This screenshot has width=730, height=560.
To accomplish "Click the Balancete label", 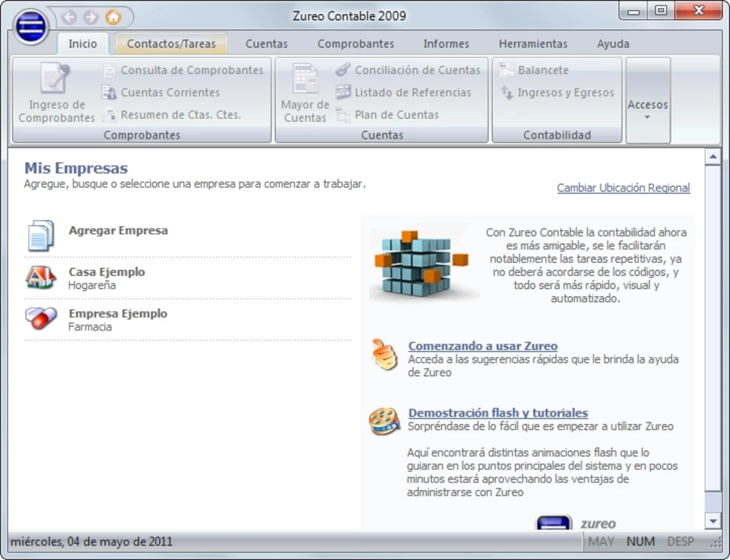I will pyautogui.click(x=543, y=70).
